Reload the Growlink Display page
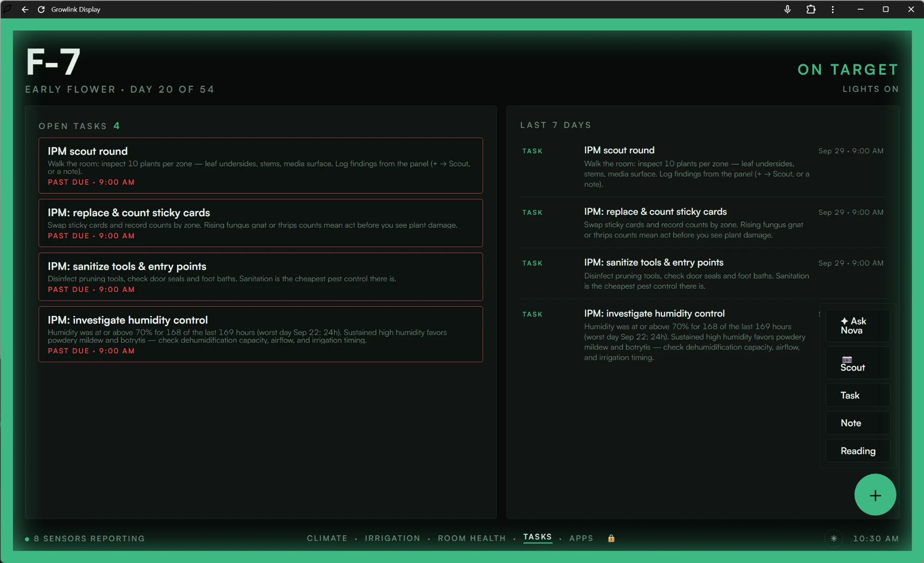 tap(41, 9)
